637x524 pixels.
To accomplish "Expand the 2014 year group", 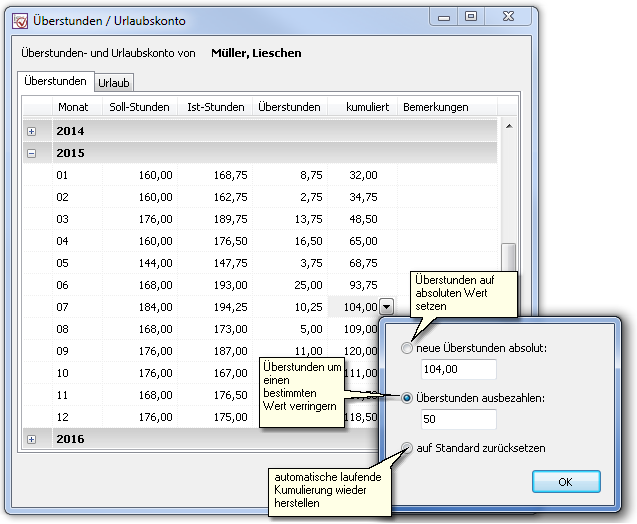I will [32, 131].
